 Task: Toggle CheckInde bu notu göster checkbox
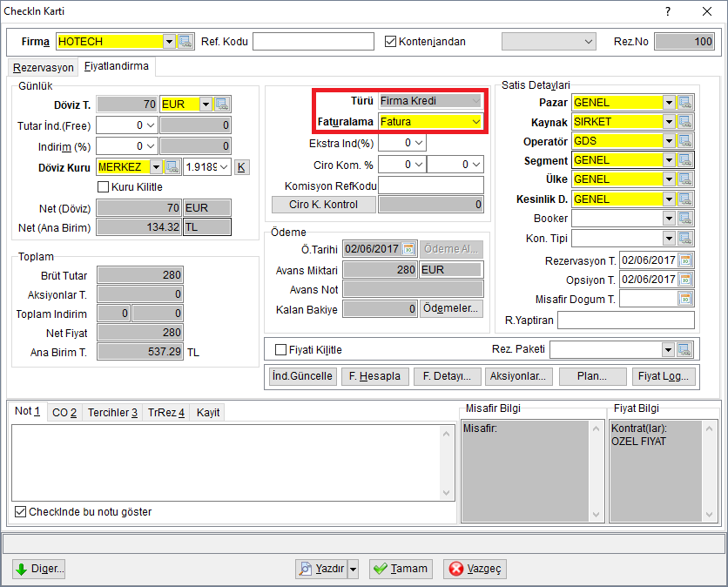(x=20, y=512)
